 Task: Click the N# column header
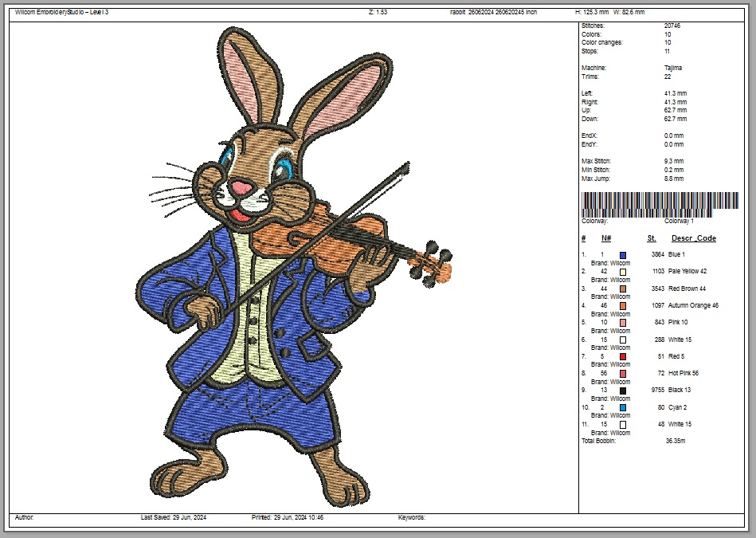coord(606,238)
